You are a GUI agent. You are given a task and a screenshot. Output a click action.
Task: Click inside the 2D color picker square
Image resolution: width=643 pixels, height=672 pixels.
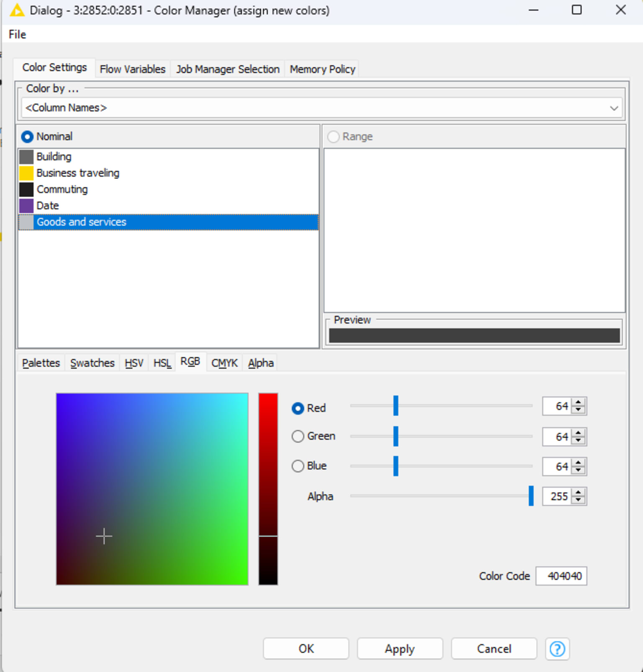[x=152, y=489]
